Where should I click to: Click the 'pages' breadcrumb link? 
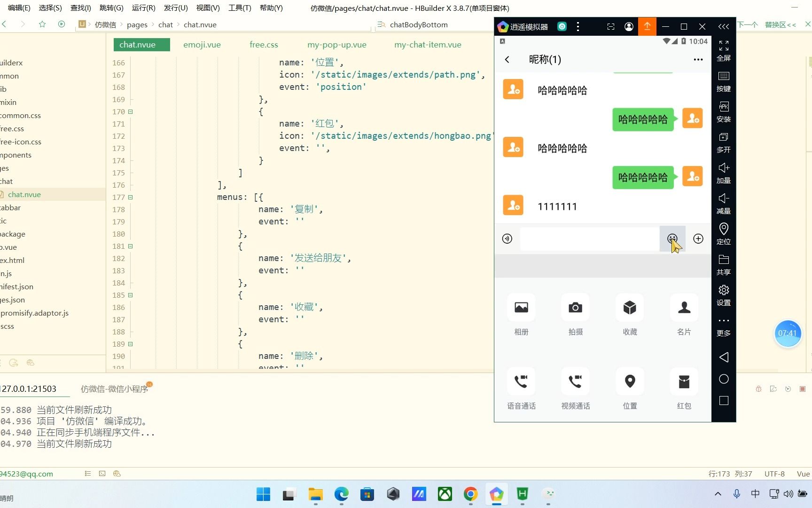[137, 24]
